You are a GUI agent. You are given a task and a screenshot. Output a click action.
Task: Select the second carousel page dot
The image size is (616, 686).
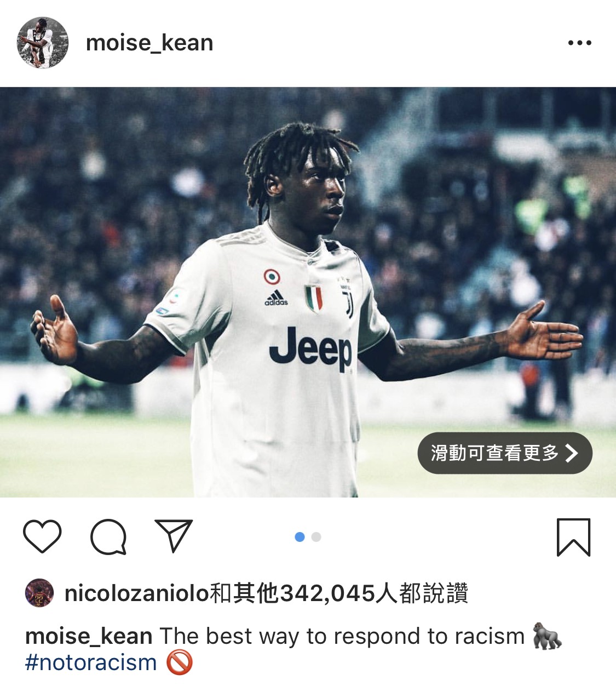[316, 537]
